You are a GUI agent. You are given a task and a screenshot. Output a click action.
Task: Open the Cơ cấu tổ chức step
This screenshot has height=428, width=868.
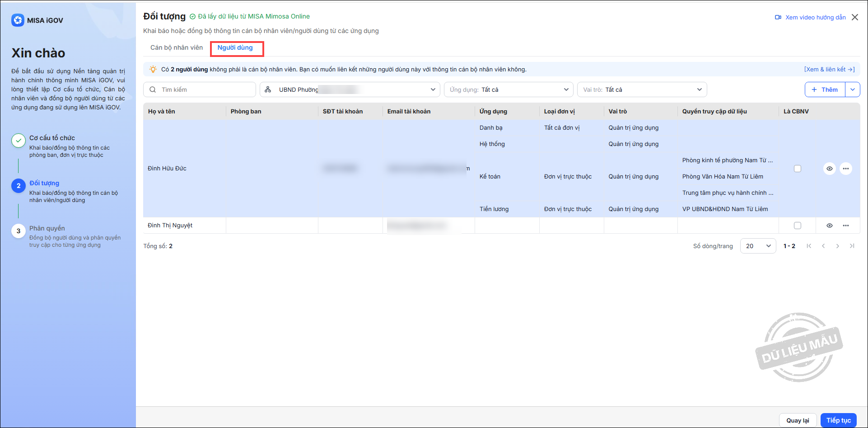coord(52,138)
